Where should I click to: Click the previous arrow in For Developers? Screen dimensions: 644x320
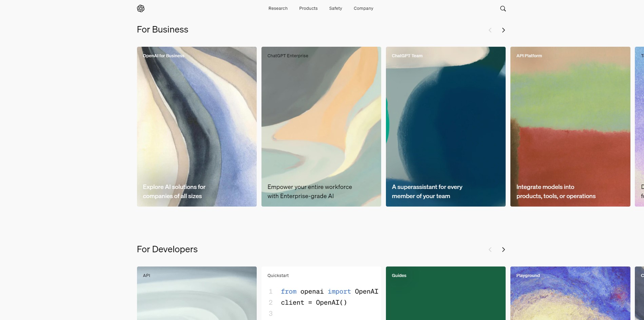point(490,250)
